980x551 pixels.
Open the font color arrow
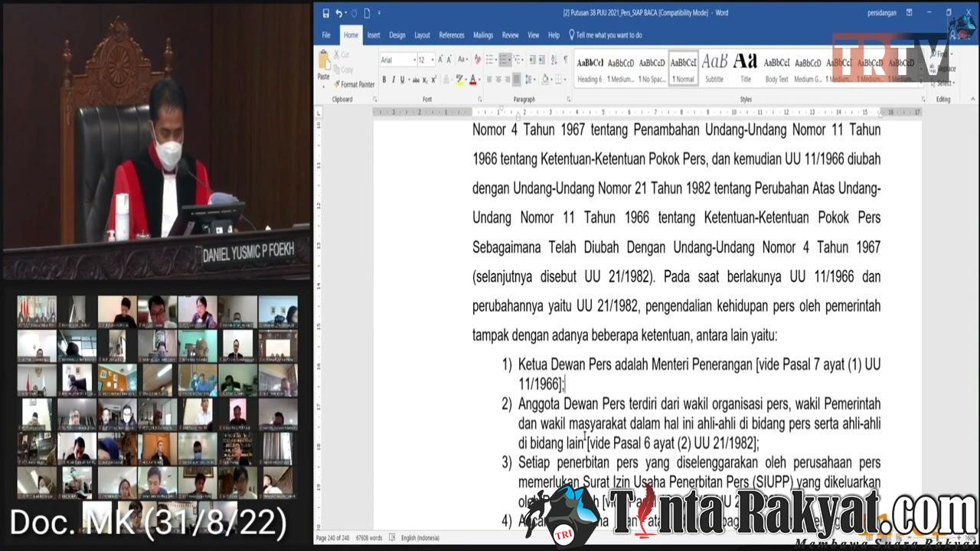[x=479, y=80]
